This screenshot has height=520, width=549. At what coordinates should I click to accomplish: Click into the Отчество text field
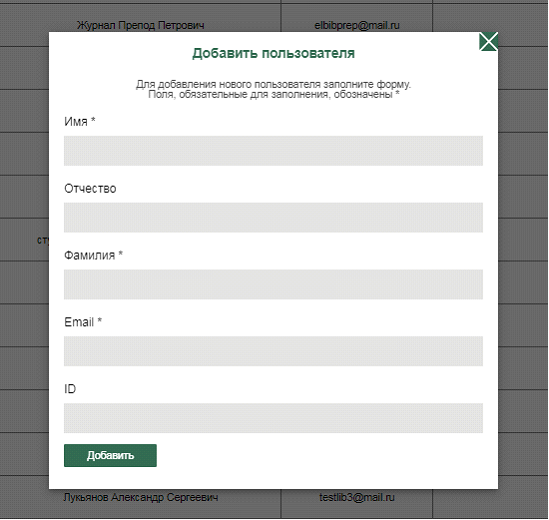273,217
